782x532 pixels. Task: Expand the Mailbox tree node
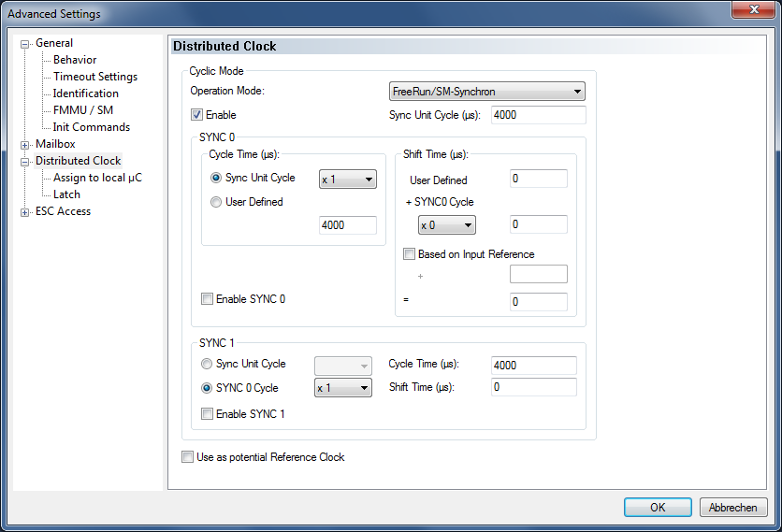24,145
